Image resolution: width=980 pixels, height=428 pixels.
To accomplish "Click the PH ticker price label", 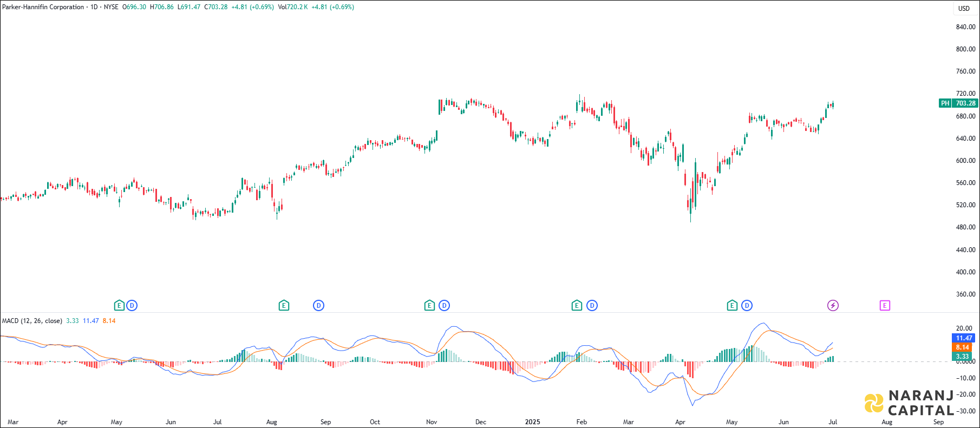I will [945, 103].
